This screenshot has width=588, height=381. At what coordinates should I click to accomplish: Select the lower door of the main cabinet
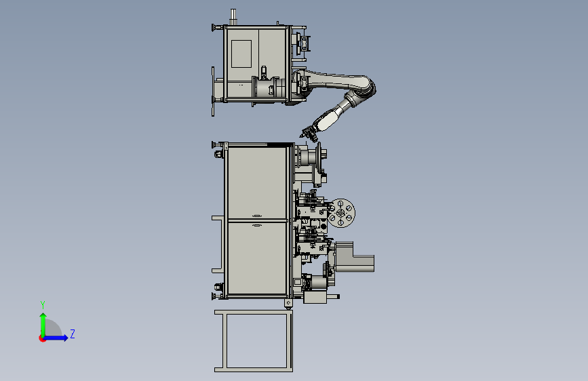(x=257, y=258)
